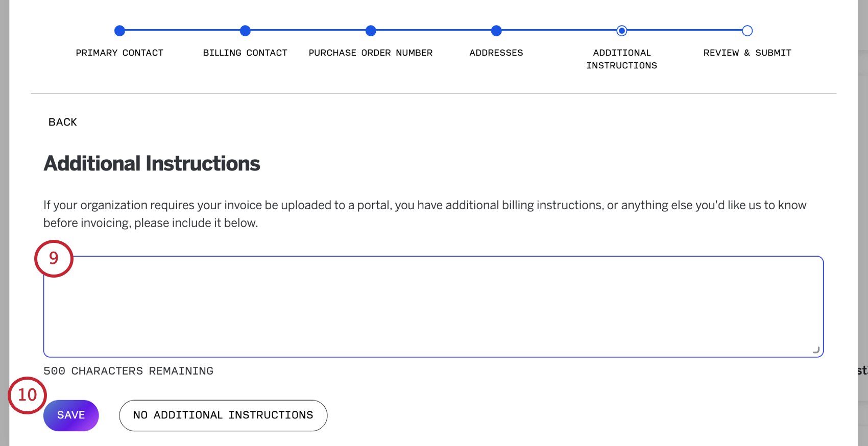Choose No Additional Instructions

click(x=223, y=415)
